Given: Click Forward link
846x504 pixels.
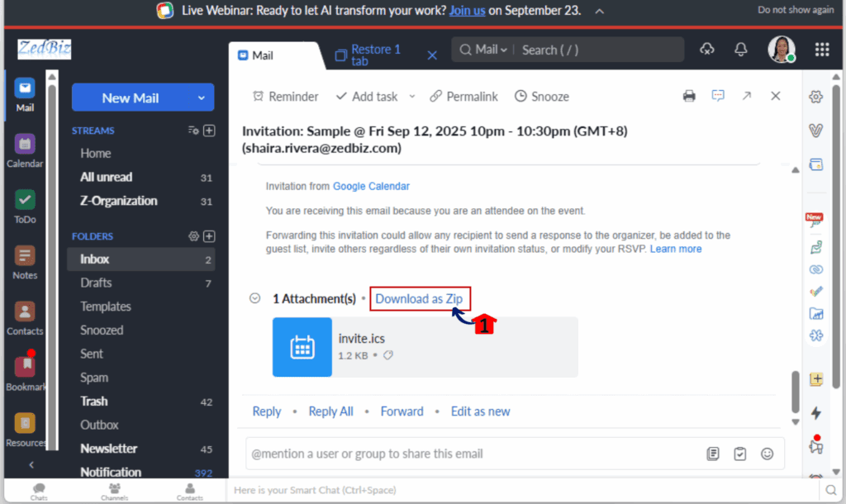Looking at the screenshot, I should tap(402, 411).
